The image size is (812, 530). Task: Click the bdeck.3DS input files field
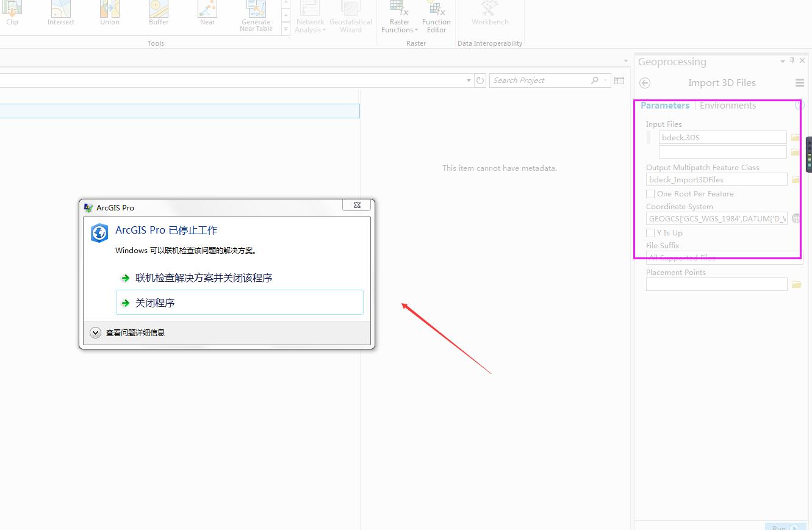coord(723,138)
